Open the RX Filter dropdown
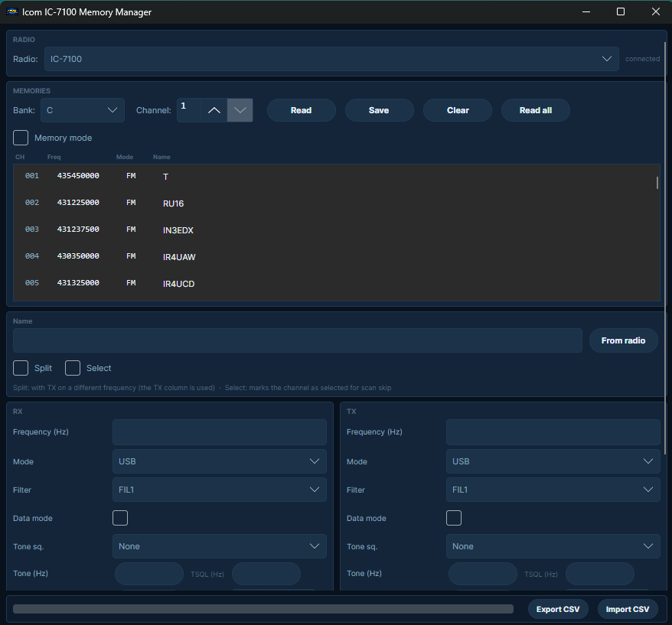Screen dimensions: 672x625 (x=220, y=490)
